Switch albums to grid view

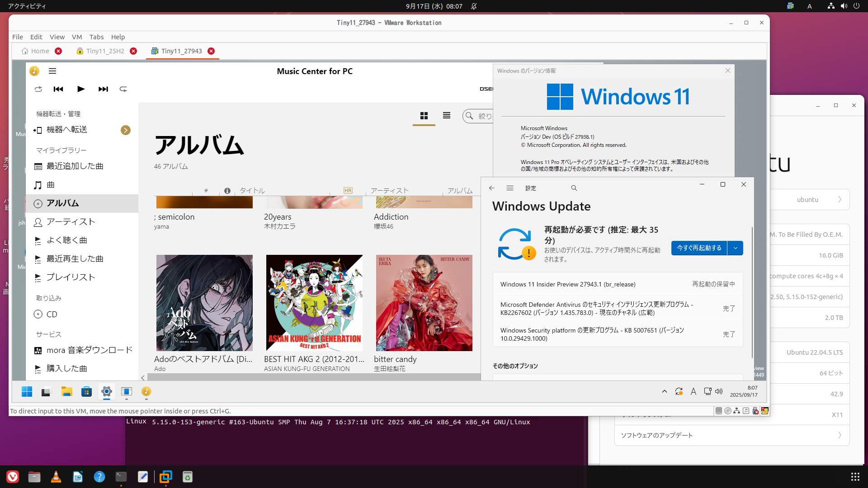(x=424, y=116)
